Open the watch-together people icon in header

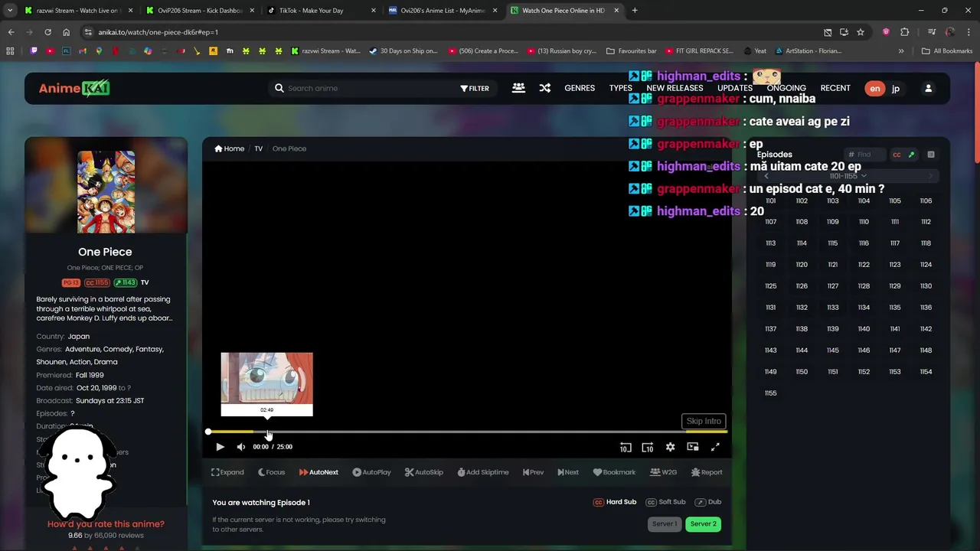(x=518, y=88)
